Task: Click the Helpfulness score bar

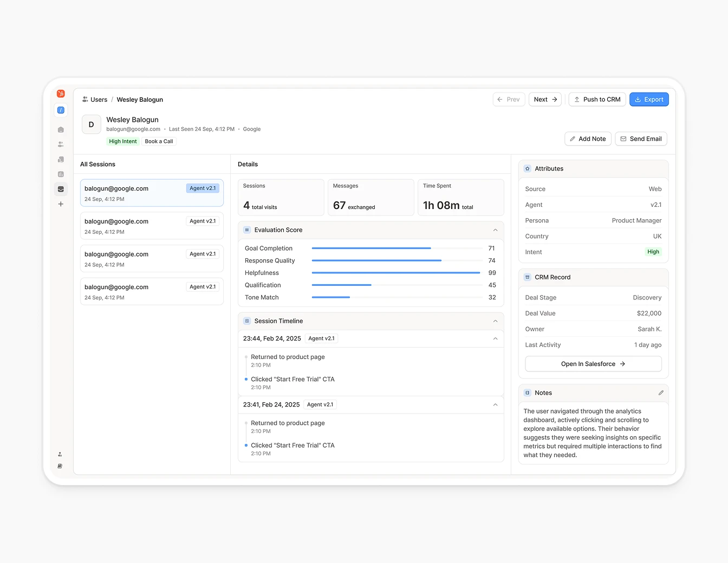Action: [396, 273]
